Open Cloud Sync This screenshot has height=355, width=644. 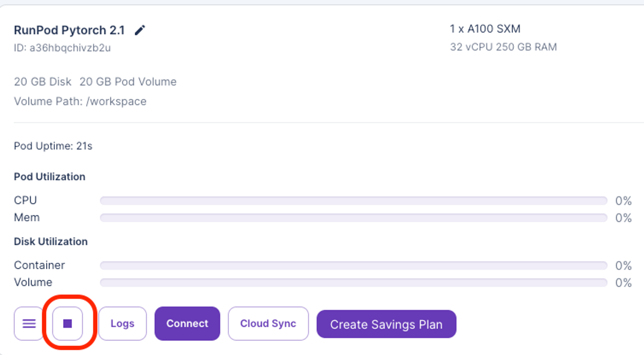tap(268, 323)
